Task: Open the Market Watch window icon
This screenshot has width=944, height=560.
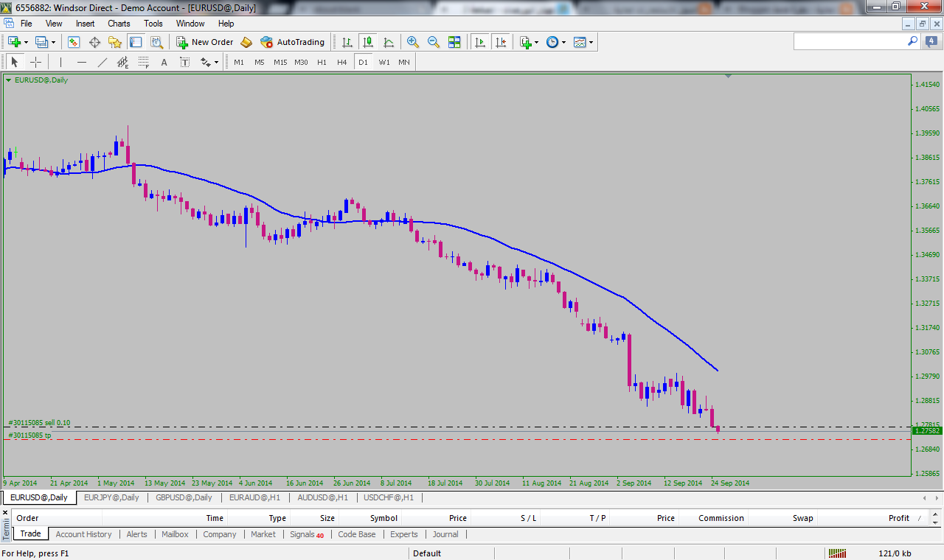Action: (74, 42)
